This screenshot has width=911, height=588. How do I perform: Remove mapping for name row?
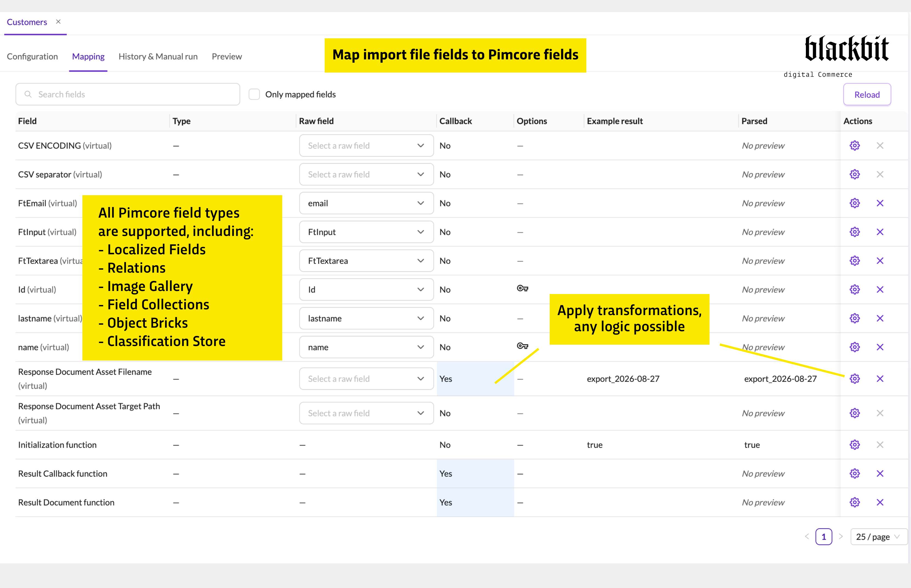tap(880, 347)
